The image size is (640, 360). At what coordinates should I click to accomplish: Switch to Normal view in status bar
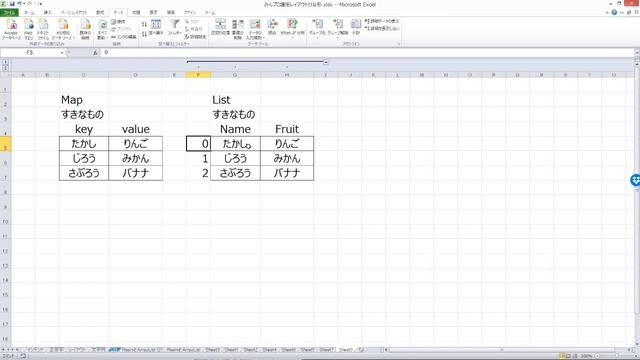[562, 356]
